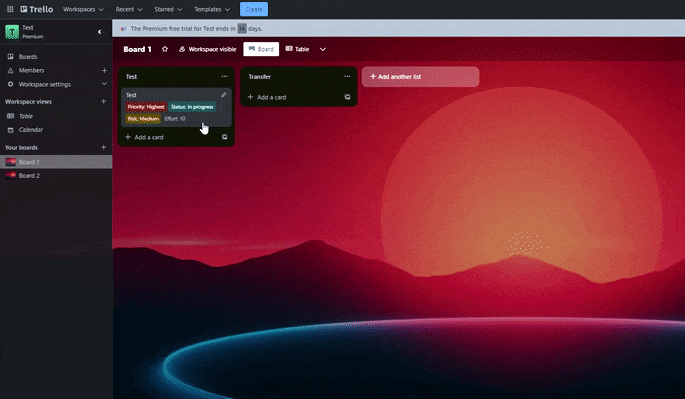Image resolution: width=685 pixels, height=399 pixels.
Task: Click the Board 1 title
Action: tap(137, 49)
